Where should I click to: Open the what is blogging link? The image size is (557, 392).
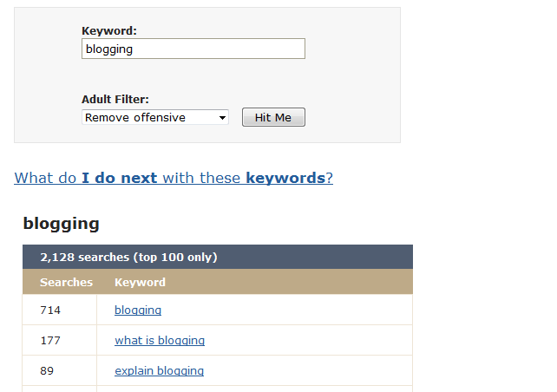(160, 340)
